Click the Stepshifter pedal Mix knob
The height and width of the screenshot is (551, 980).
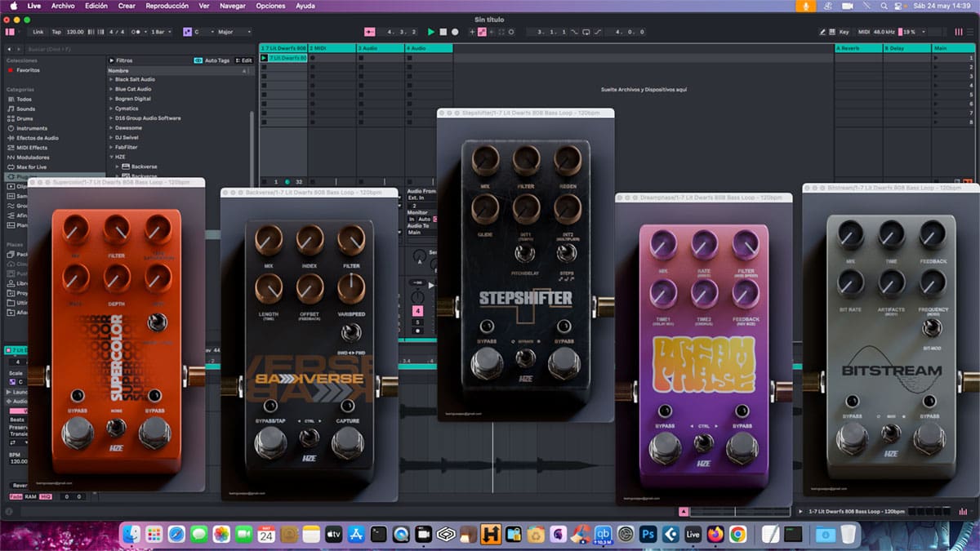(x=486, y=161)
